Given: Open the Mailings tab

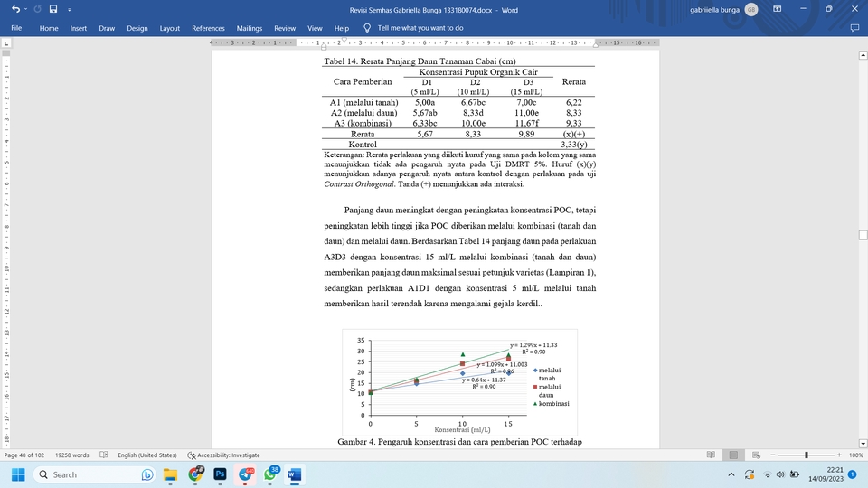Looking at the screenshot, I should tap(250, 28).
